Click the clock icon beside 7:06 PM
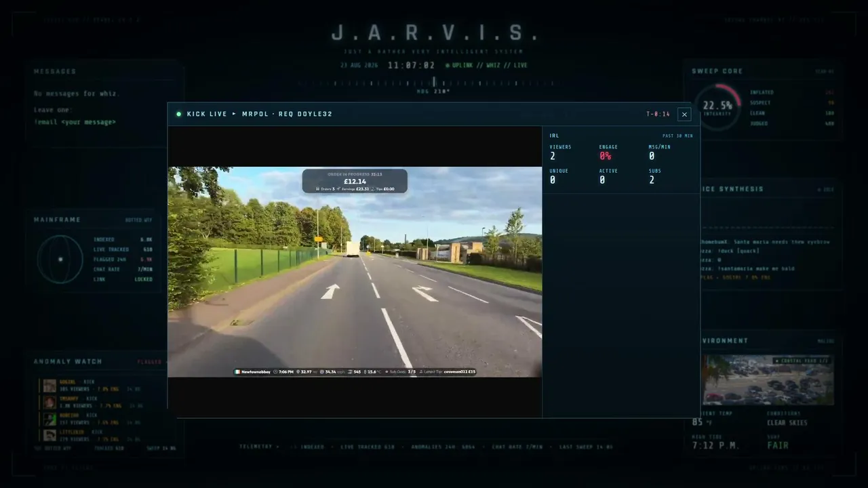 coord(275,372)
